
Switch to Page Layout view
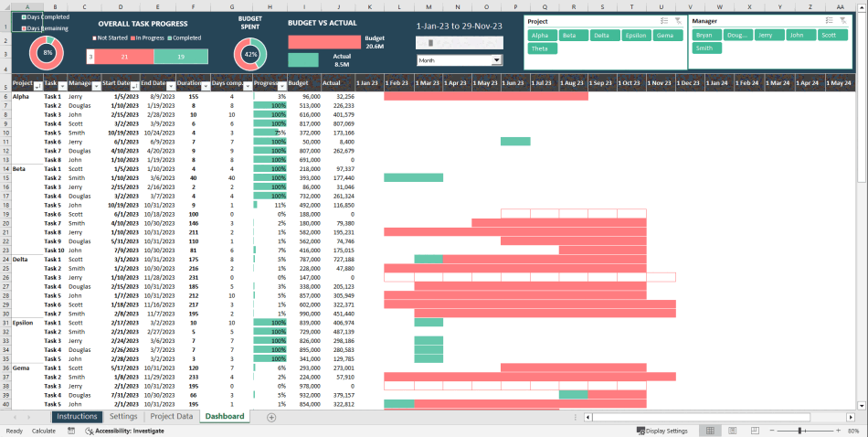pyautogui.click(x=735, y=431)
